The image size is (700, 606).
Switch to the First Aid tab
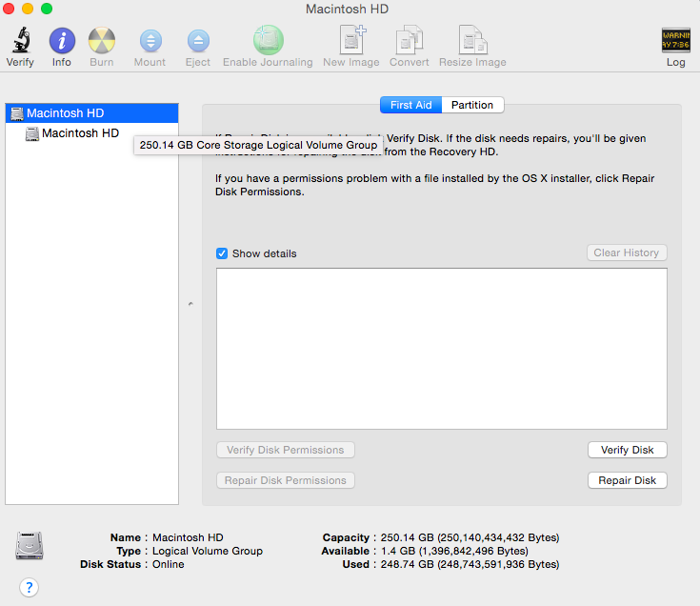(x=410, y=105)
